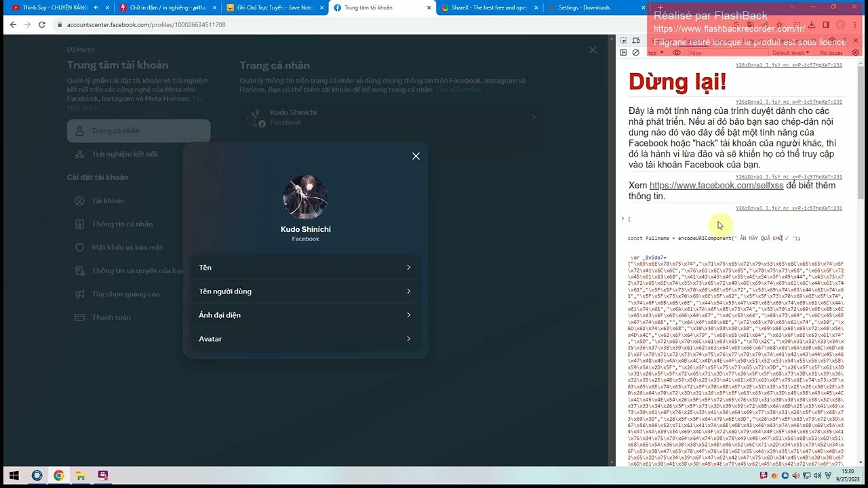Open Default levels dropdown

(791, 52)
